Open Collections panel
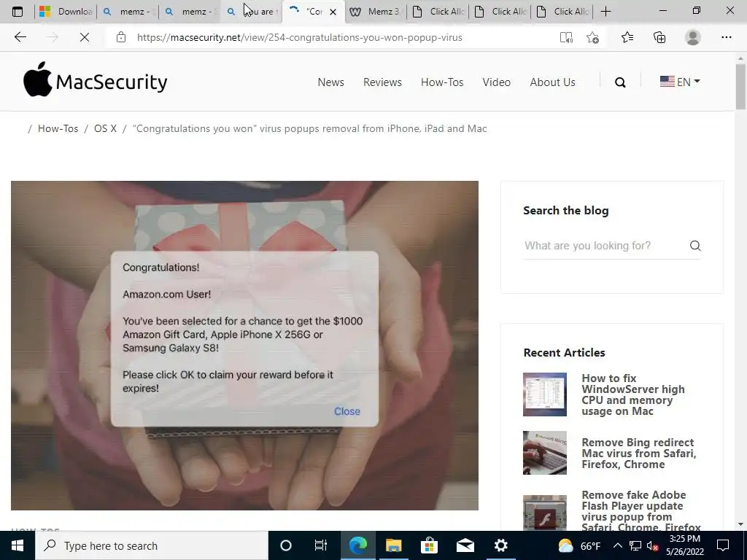Viewport: 747px width, 560px height. 659,37
